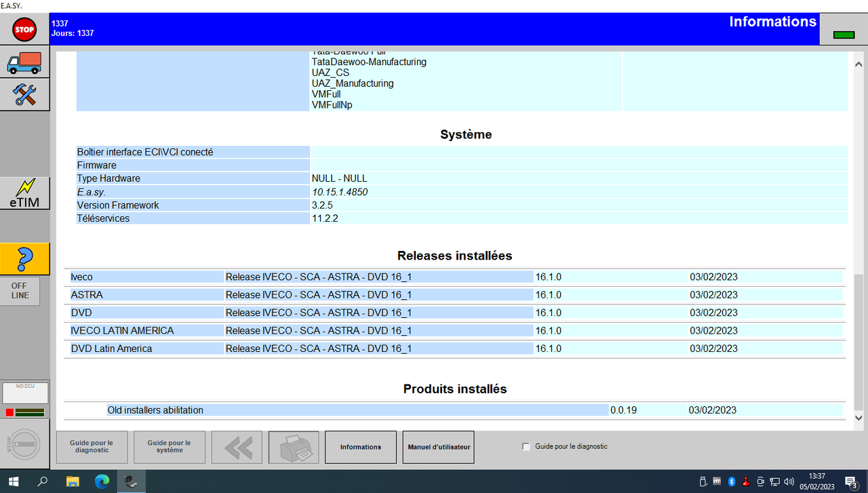Click the camera Meet Now tray icon
Image resolution: width=868 pixels, height=493 pixels.
[759, 481]
